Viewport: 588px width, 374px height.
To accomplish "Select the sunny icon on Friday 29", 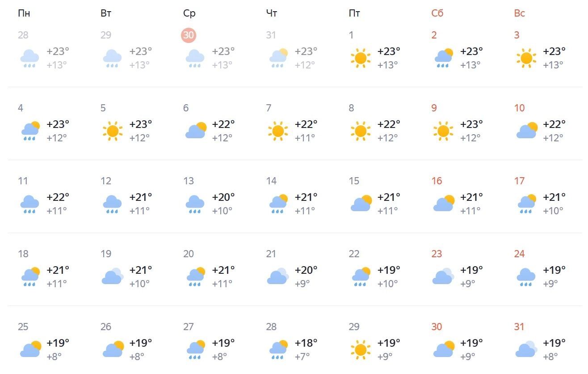I will pos(361,350).
